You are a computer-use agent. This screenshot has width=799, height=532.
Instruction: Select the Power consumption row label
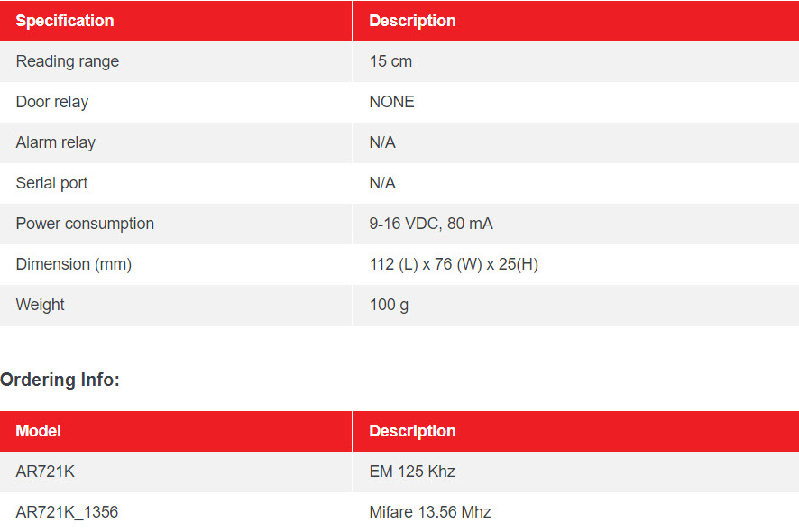click(85, 224)
